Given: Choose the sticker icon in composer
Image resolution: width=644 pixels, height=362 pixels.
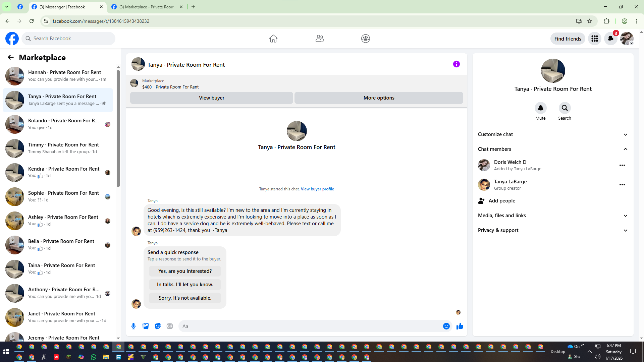Looking at the screenshot, I should click(158, 326).
